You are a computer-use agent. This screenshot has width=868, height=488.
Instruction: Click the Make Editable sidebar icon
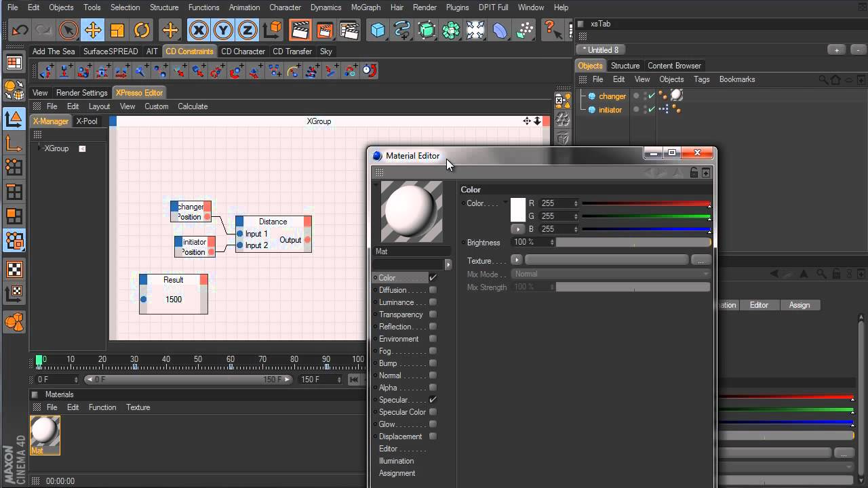(x=14, y=90)
